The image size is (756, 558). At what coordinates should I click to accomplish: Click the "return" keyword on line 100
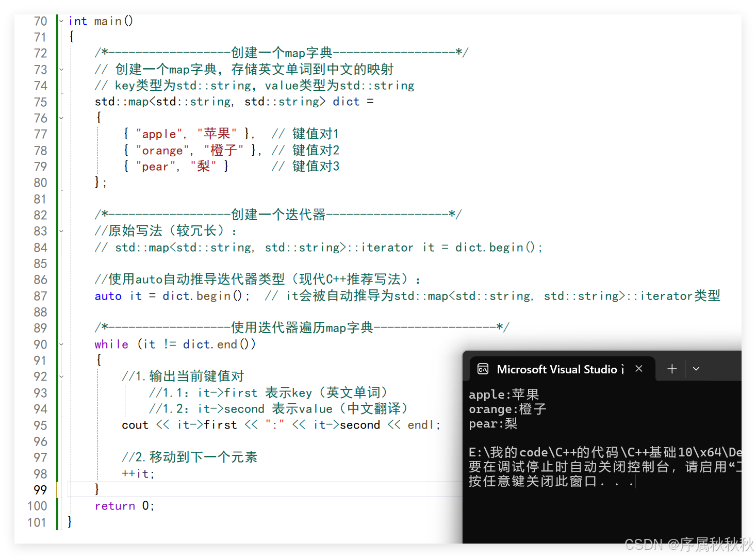coord(114,506)
